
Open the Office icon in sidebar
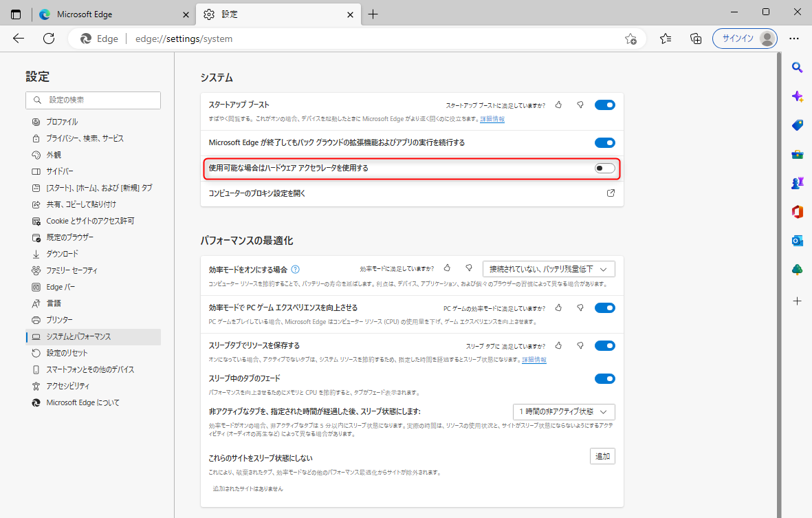797,212
